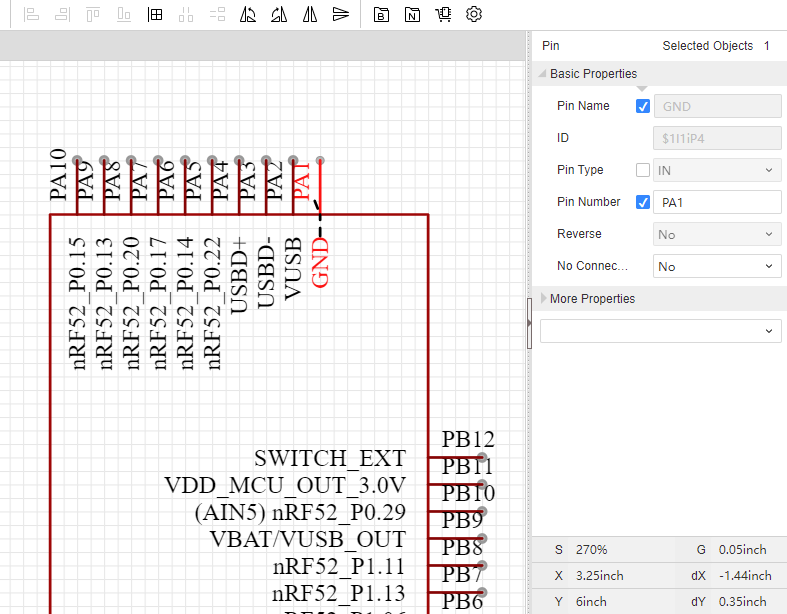The image size is (787, 614).
Task: Select the nRF52_P0.13 pin label
Action: (103, 304)
